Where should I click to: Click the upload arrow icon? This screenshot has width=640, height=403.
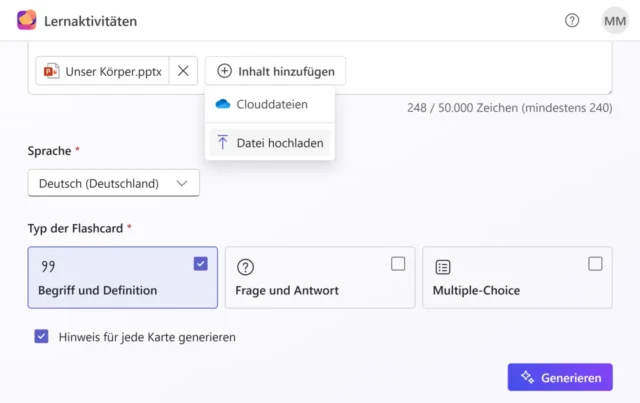(x=222, y=142)
